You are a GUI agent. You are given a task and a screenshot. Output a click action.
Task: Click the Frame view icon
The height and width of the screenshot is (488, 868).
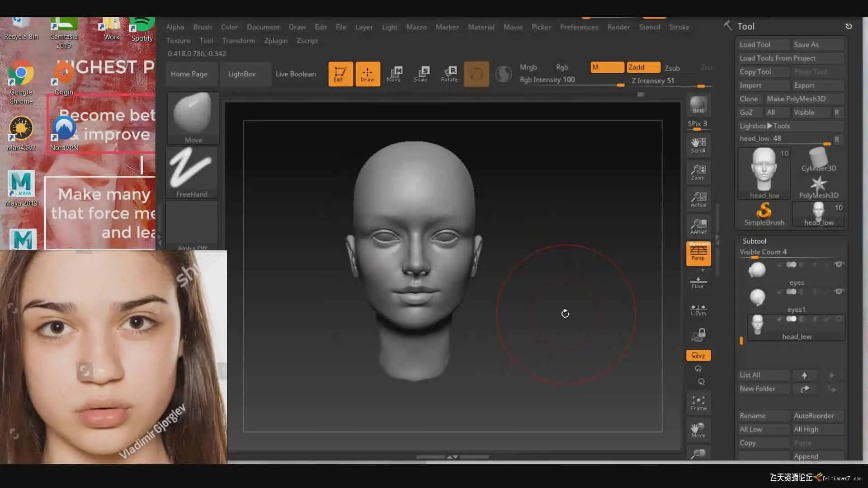click(x=698, y=403)
